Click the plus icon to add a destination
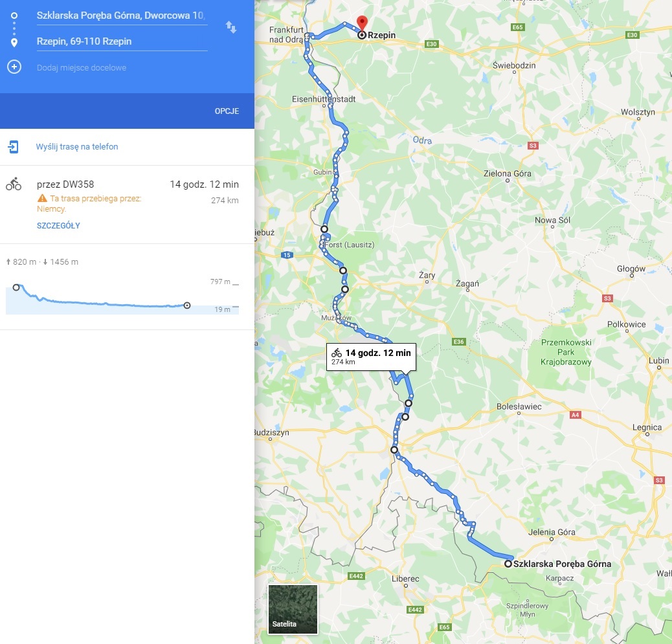Screen dimensions: 672x644 click(14, 67)
